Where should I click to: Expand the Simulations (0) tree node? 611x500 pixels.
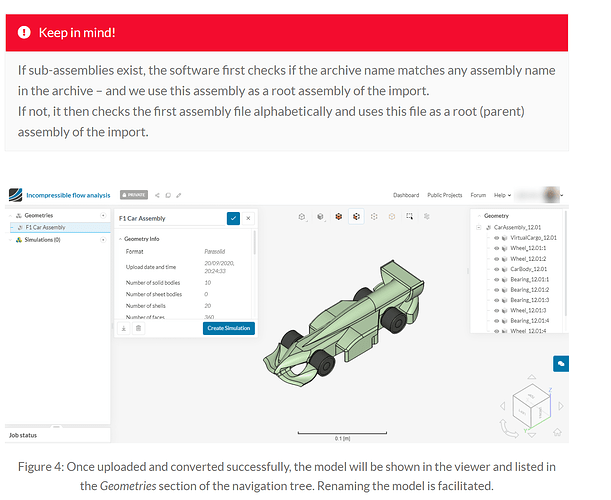11,240
